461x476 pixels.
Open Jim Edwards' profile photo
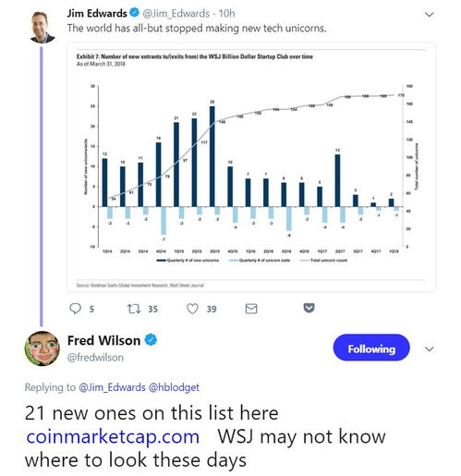(42, 27)
